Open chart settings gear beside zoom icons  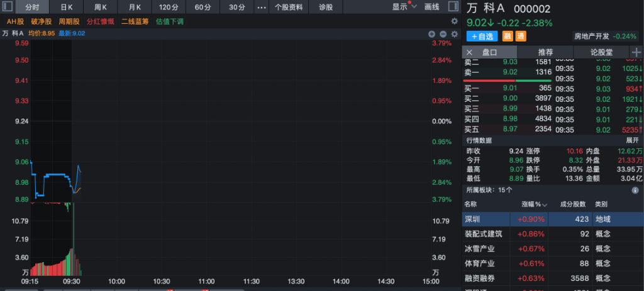point(454,34)
